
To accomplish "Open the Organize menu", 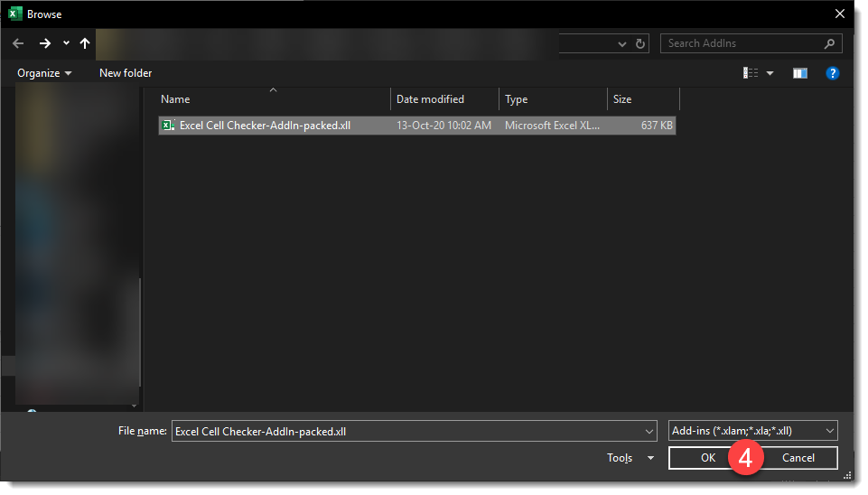I will [44, 73].
